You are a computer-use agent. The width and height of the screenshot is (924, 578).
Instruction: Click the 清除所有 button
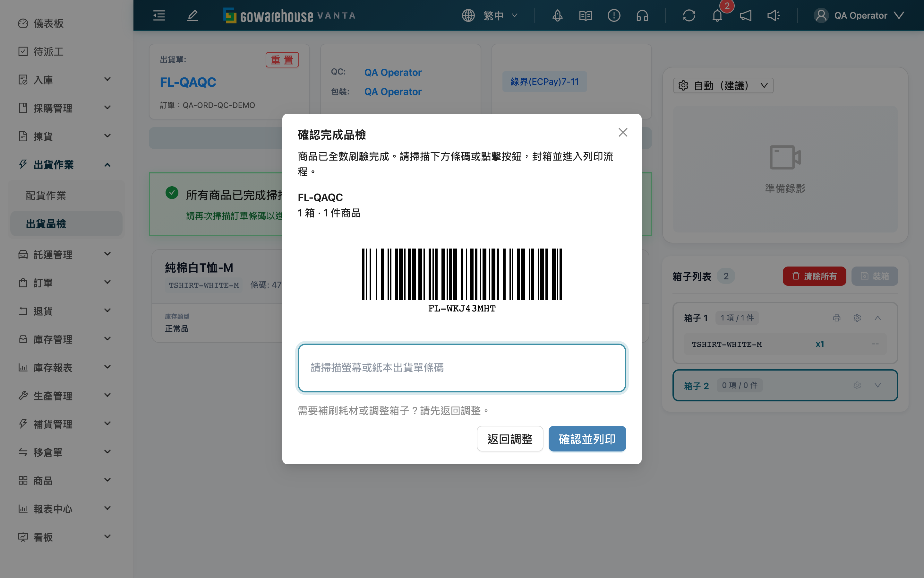tap(814, 276)
